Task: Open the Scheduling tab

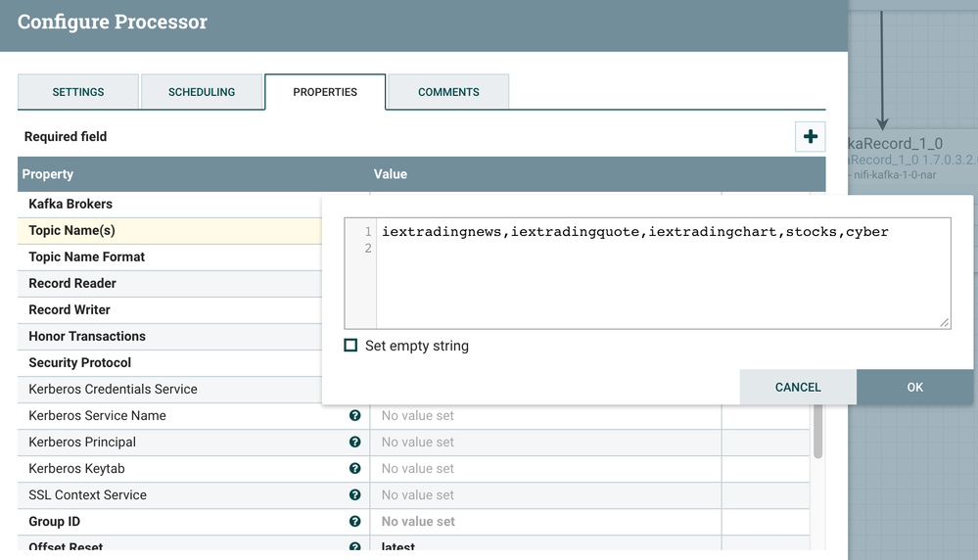Action: [202, 92]
